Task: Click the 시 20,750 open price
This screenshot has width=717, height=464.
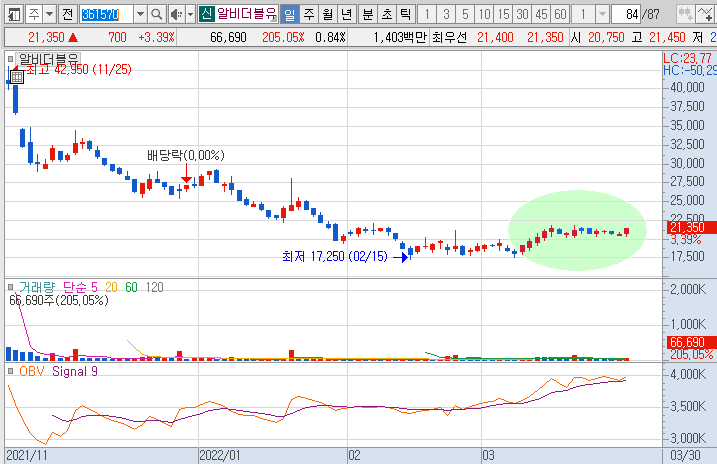Action: coord(597,37)
